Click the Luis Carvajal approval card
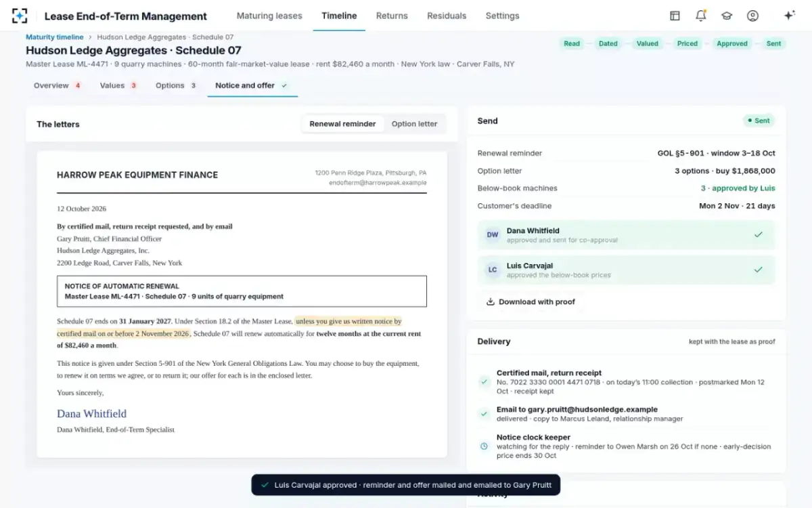The width and height of the screenshot is (812, 508). (627, 270)
